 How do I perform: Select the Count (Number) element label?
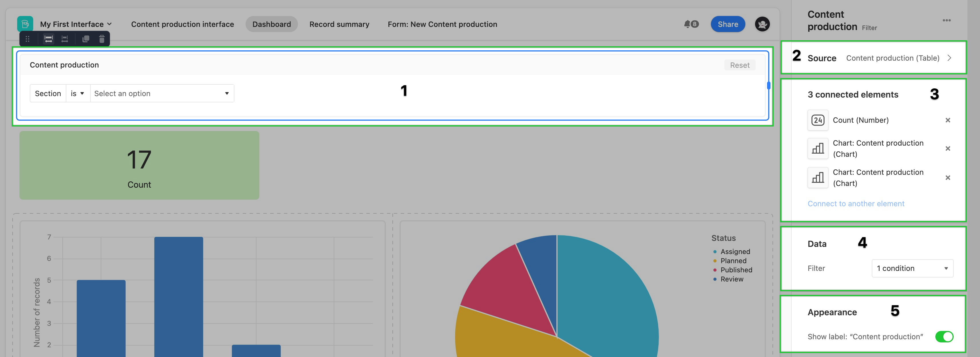coord(861,120)
